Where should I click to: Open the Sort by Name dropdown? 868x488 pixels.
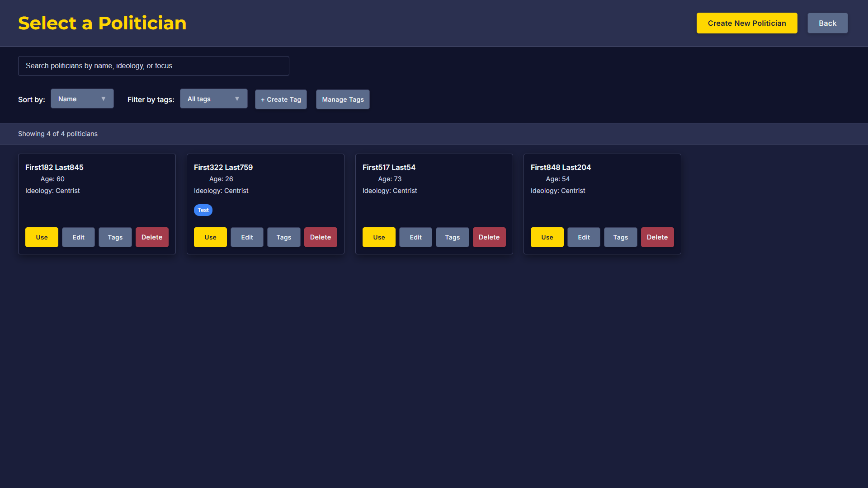pos(82,99)
